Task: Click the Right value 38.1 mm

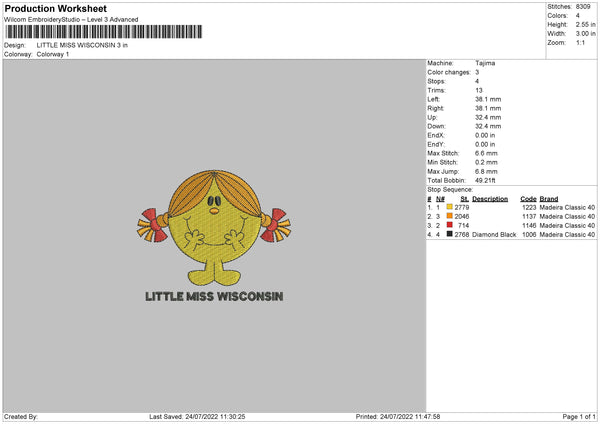Action: pos(488,108)
